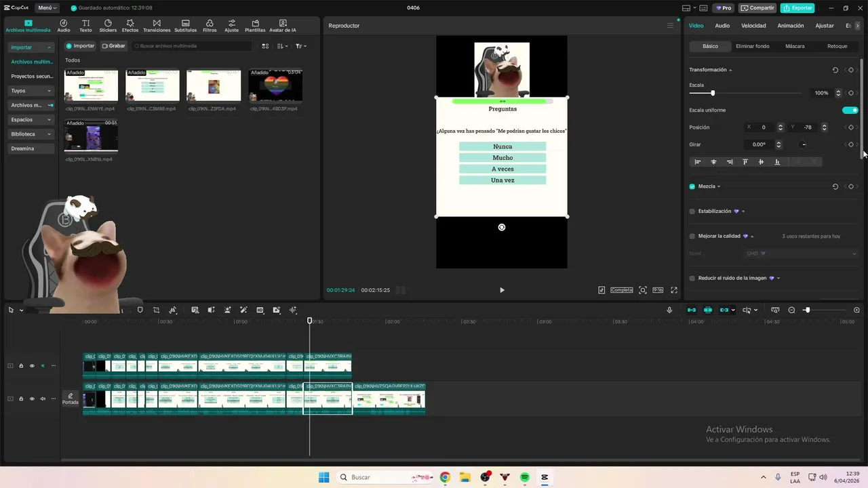Open the media filter dropdown
The width and height of the screenshot is (868, 488).
tap(301, 46)
